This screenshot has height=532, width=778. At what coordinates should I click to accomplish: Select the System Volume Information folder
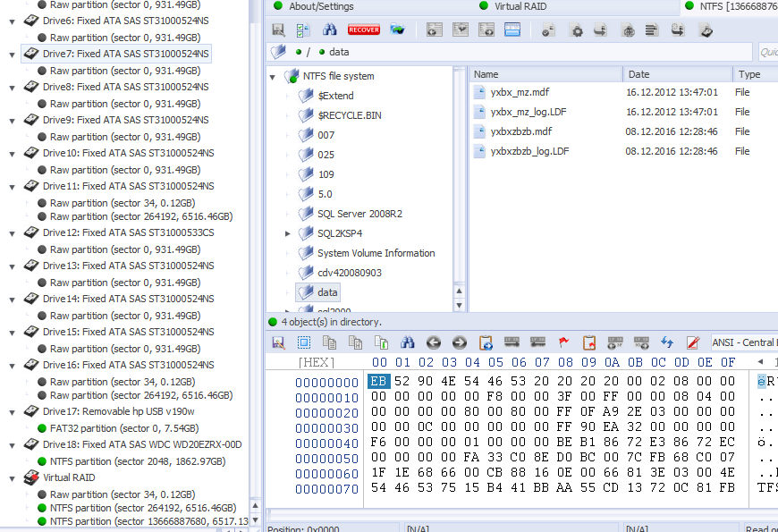click(x=376, y=253)
